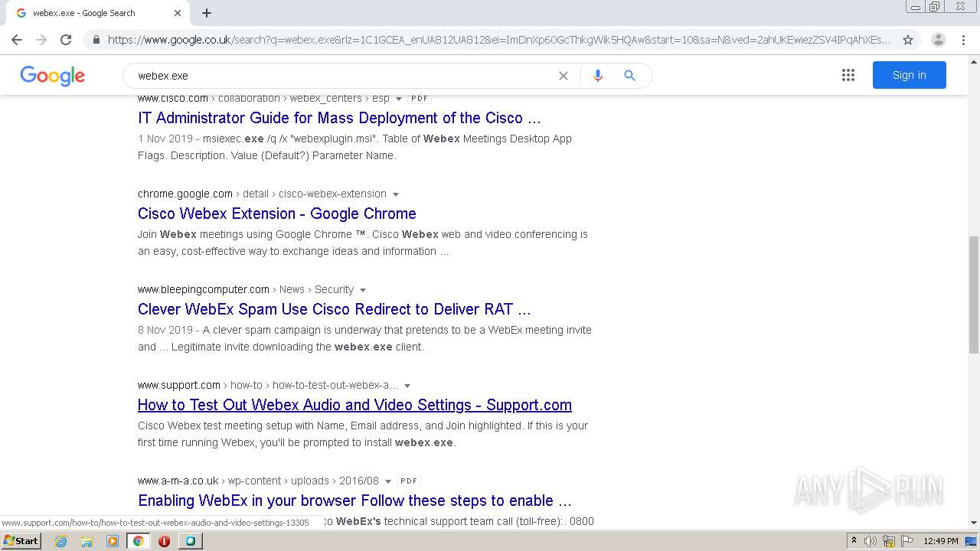Click the www.bleepingcomputer.com breadcrumb text
The image size is (980, 551).
(x=204, y=289)
